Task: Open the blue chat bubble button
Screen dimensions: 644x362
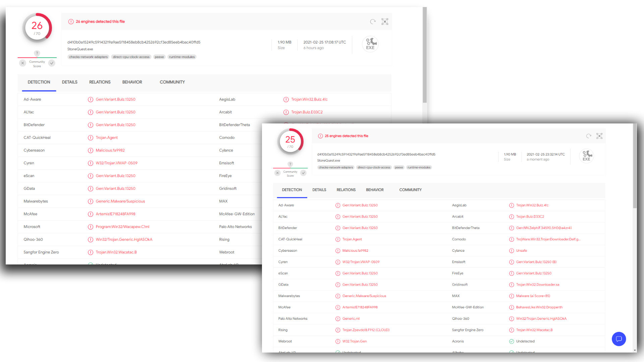Action: [x=619, y=339]
